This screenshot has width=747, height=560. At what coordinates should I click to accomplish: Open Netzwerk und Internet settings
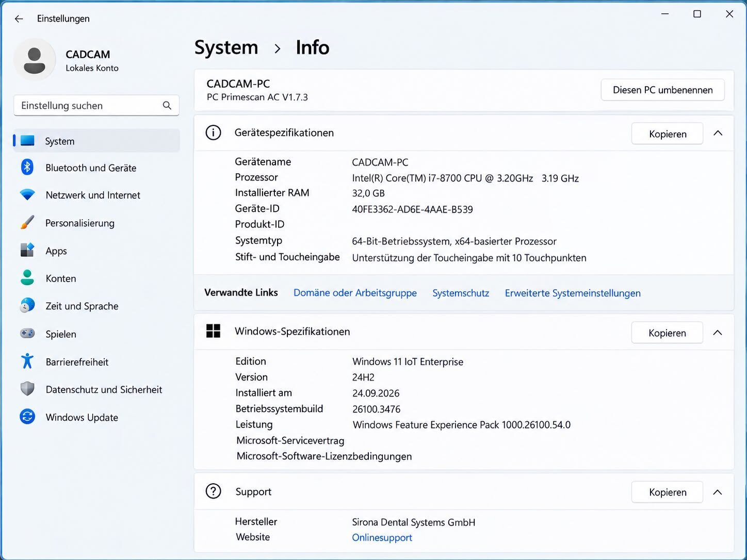[96, 195]
